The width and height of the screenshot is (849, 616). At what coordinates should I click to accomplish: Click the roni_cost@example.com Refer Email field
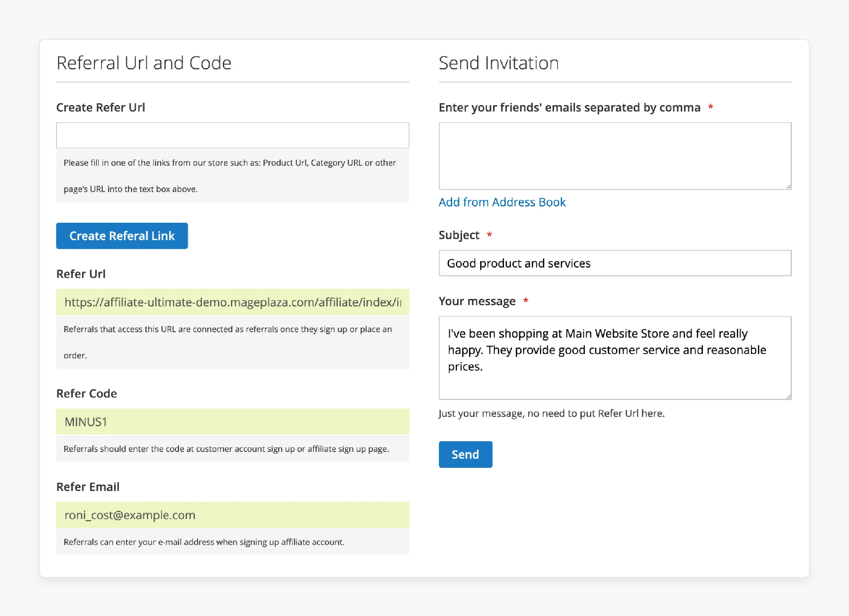pos(232,515)
